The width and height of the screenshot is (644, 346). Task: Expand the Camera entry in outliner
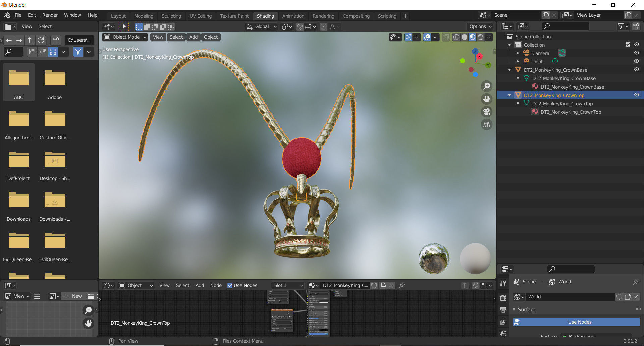pyautogui.click(x=518, y=53)
